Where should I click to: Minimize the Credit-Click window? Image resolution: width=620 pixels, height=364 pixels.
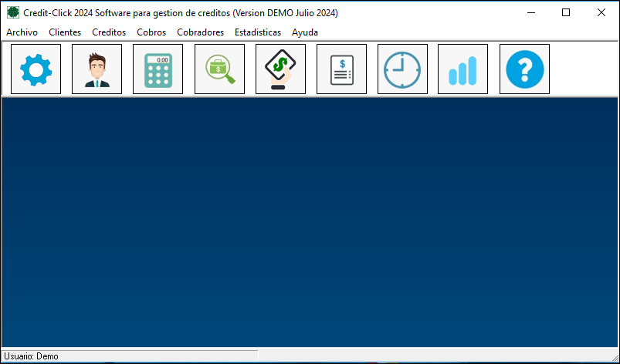point(530,12)
